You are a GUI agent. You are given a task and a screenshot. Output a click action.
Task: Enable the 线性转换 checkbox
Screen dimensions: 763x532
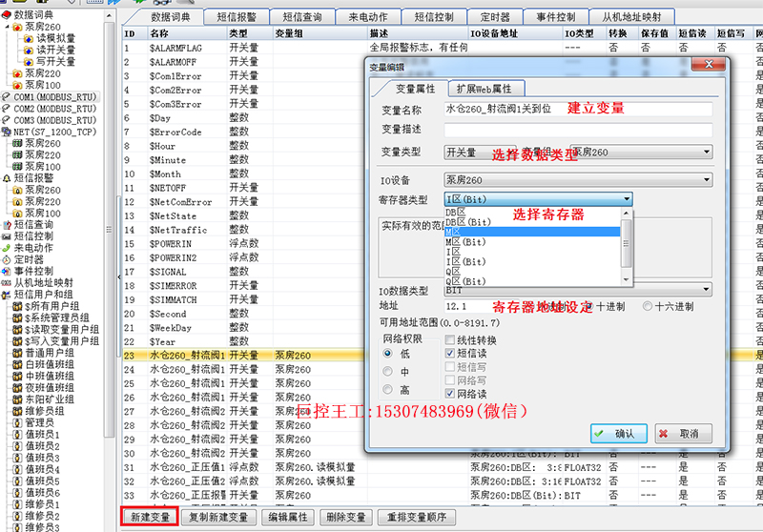(x=450, y=340)
